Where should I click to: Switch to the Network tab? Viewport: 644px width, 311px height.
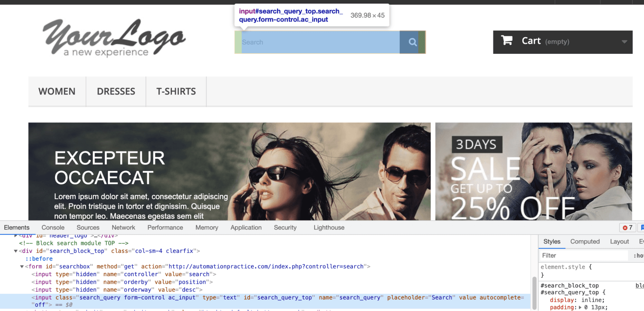(x=123, y=228)
